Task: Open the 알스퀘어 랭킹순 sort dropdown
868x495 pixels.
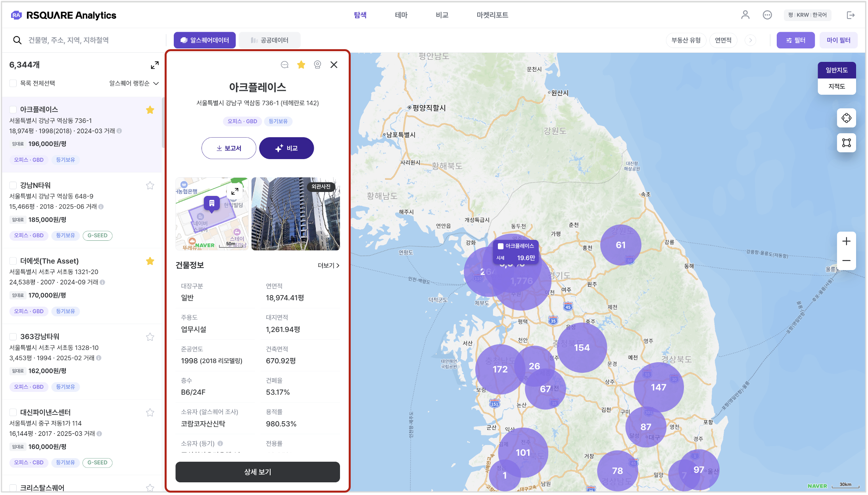Action: [134, 83]
